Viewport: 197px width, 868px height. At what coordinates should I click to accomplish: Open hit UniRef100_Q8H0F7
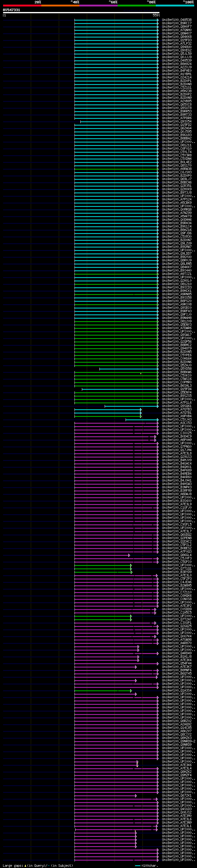(177, 26)
